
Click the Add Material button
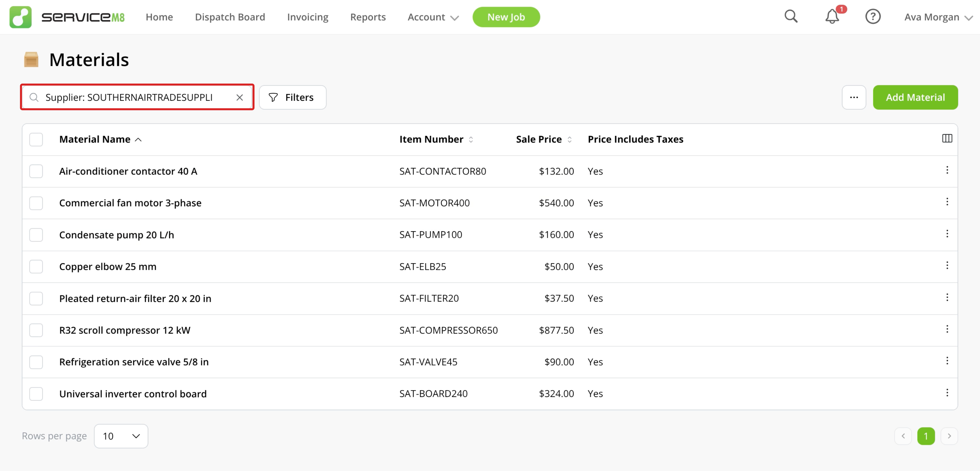[x=915, y=98]
